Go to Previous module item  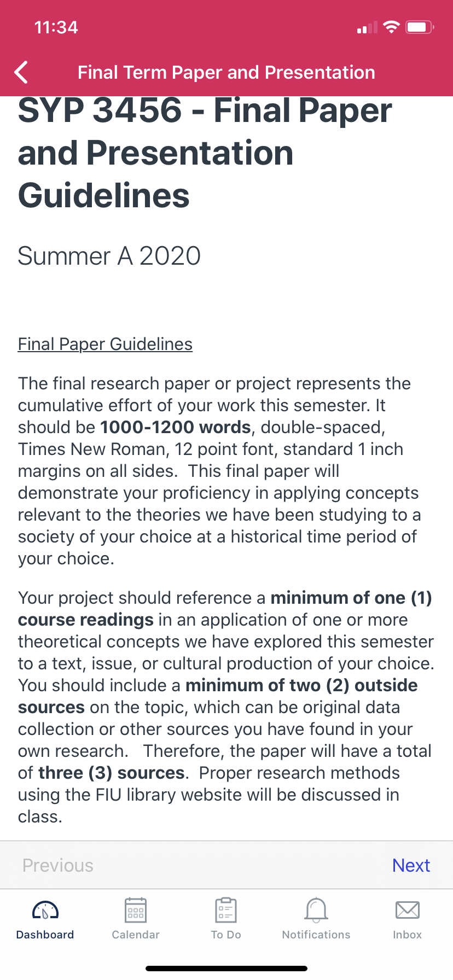58,865
